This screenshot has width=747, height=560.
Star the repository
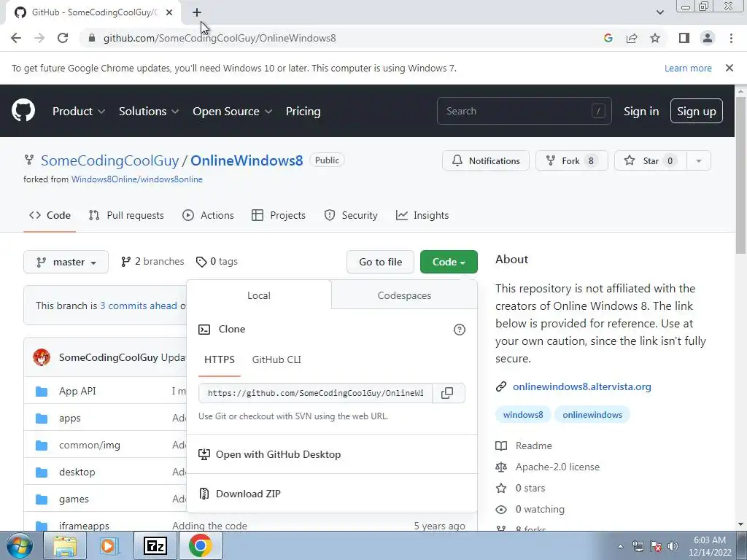click(651, 160)
